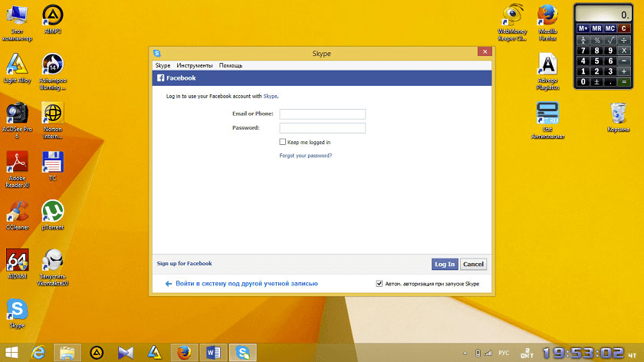Image resolution: width=644 pixels, height=362 pixels.
Task: Click the calculator gadget 7 key
Action: (583, 51)
